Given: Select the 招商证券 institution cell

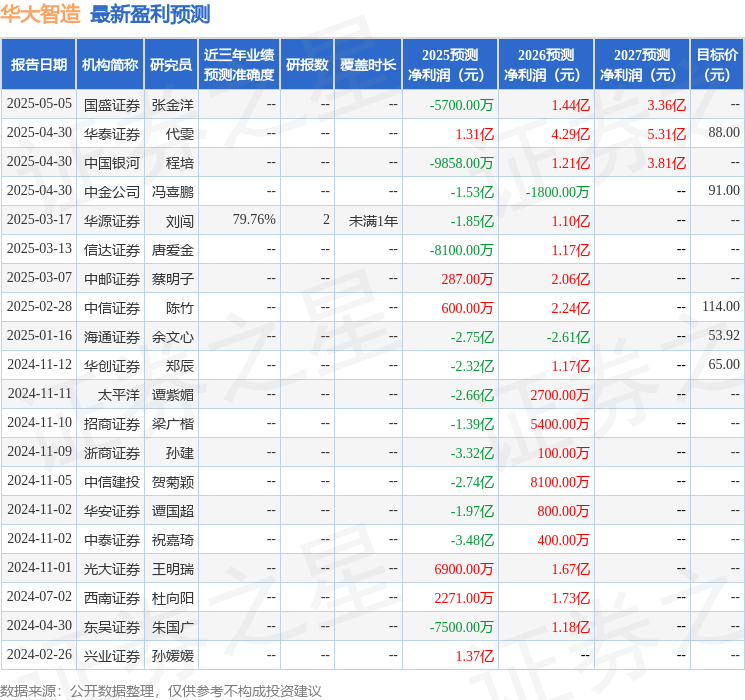Looking at the screenshot, I should [112, 424].
